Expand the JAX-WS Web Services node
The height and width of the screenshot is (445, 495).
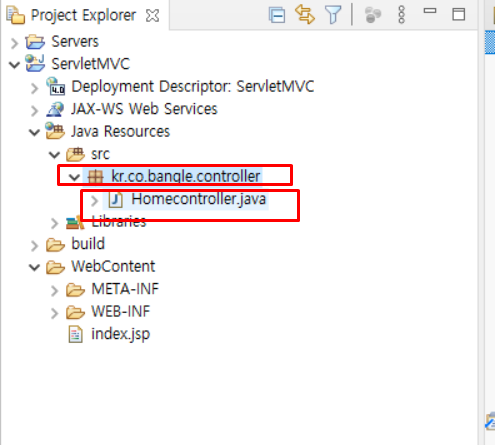tap(34, 111)
